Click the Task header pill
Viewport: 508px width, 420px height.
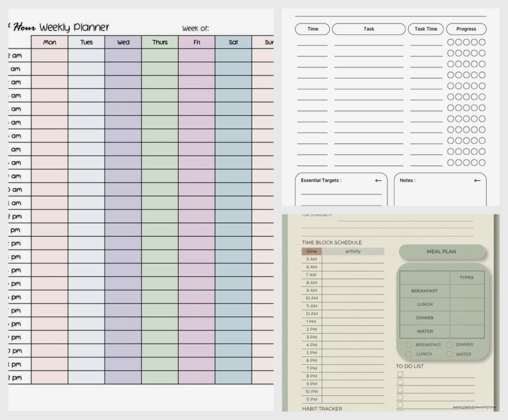[x=369, y=29]
